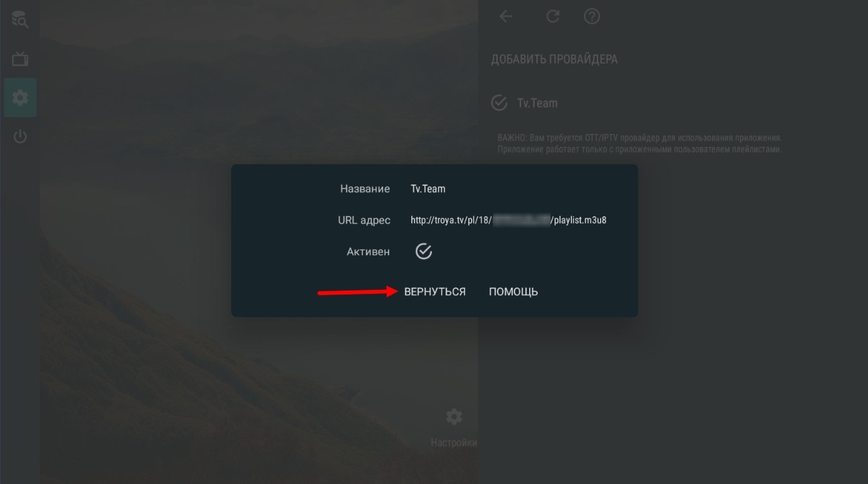This screenshot has height=484, width=868.
Task: Toggle the checkmark next to the Tv.Team provider
Action: (x=499, y=102)
